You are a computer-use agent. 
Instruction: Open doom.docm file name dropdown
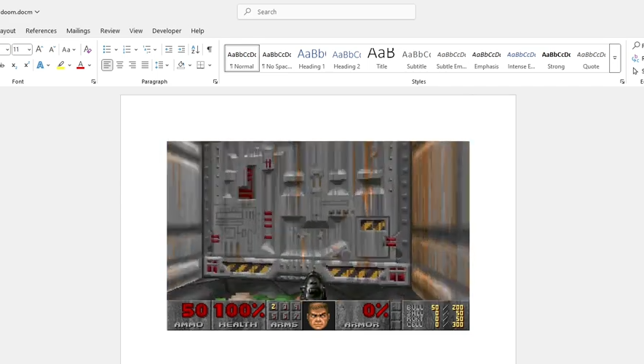tap(37, 12)
